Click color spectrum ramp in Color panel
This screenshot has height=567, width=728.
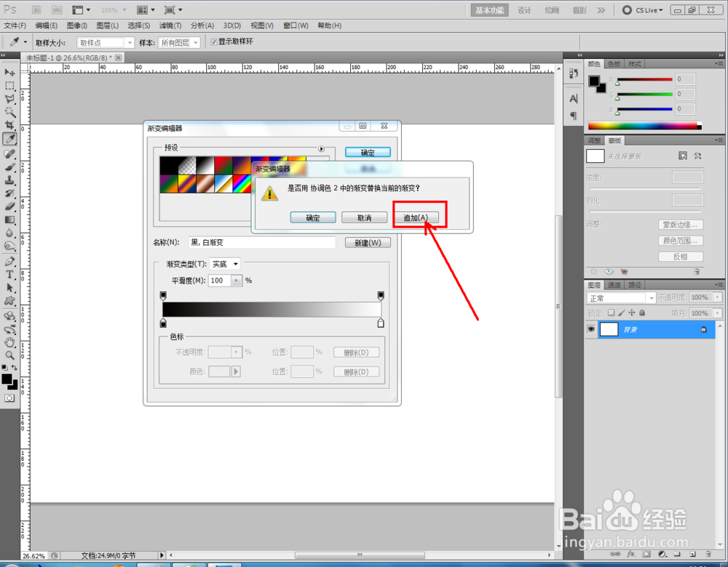coord(645,126)
